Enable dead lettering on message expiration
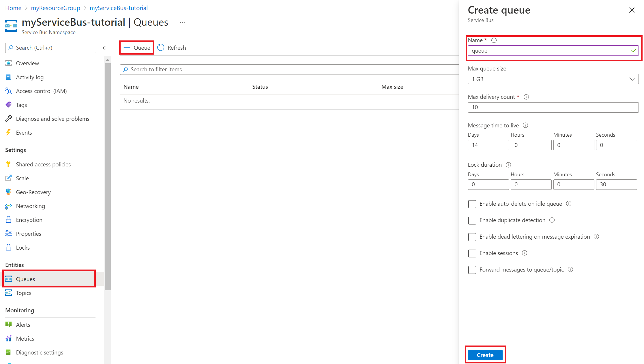This screenshot has height=364, width=644. click(472, 237)
